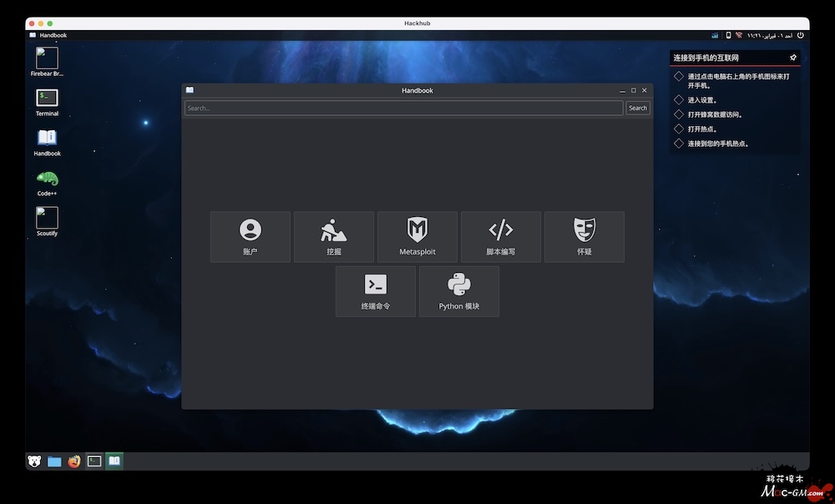This screenshot has width=835, height=504.
Task: Open the 脚本编写 scripting section
Action: (x=500, y=237)
